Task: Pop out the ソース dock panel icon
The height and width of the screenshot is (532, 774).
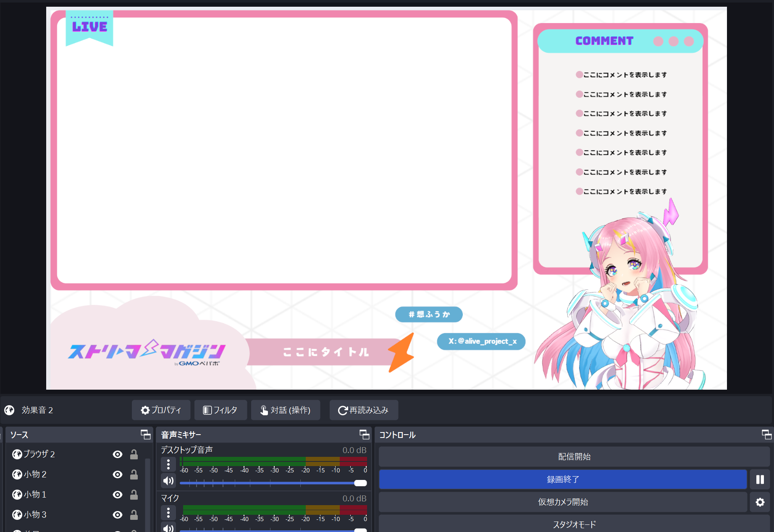Action: (x=145, y=435)
